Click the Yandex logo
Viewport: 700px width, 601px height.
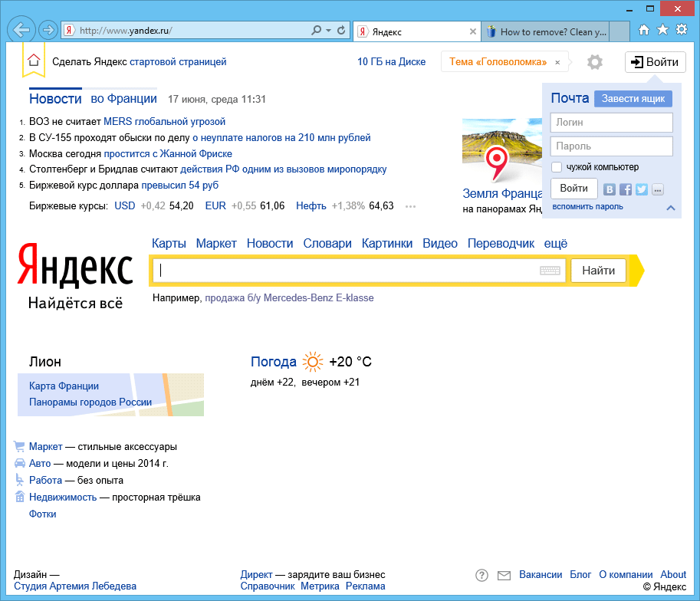(75, 264)
